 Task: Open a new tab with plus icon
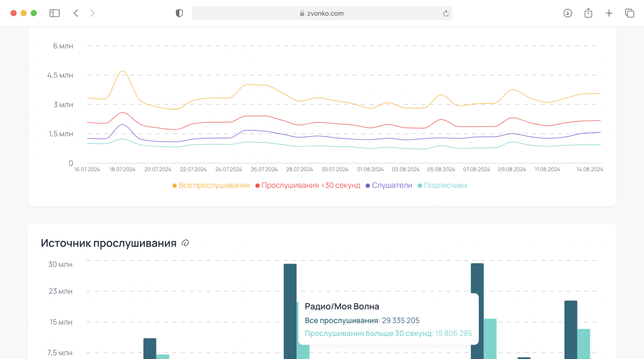pos(609,13)
